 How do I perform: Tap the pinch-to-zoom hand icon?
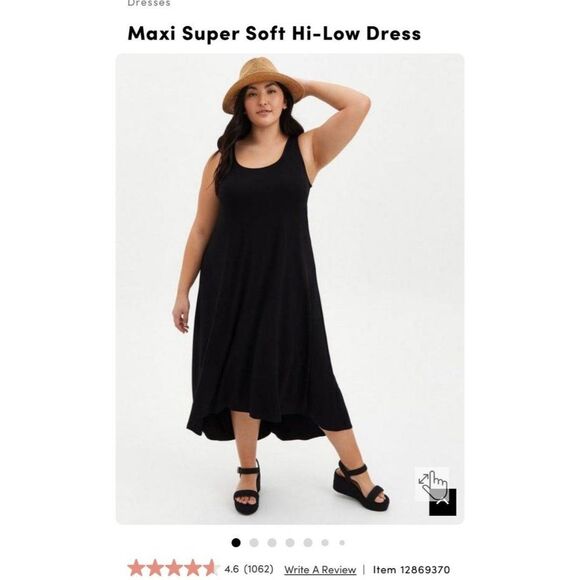click(432, 484)
